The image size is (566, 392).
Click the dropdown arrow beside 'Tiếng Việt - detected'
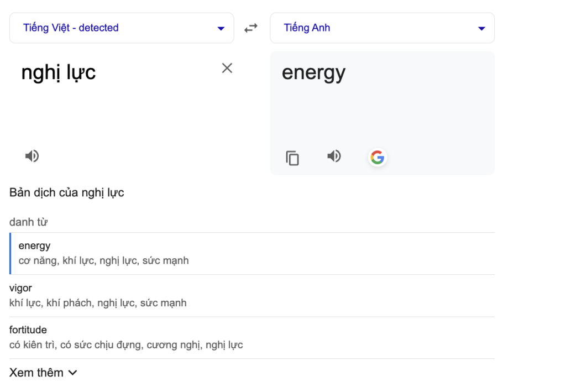[221, 28]
